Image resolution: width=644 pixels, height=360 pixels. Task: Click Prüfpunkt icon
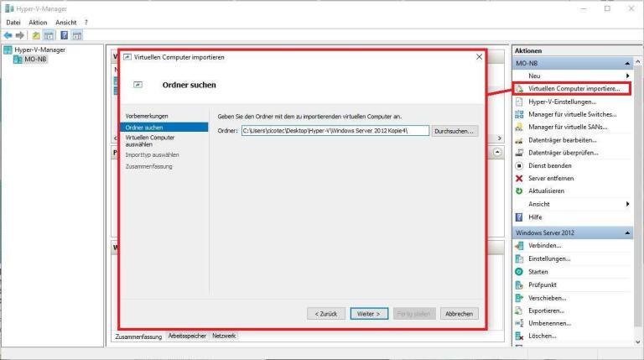point(520,284)
